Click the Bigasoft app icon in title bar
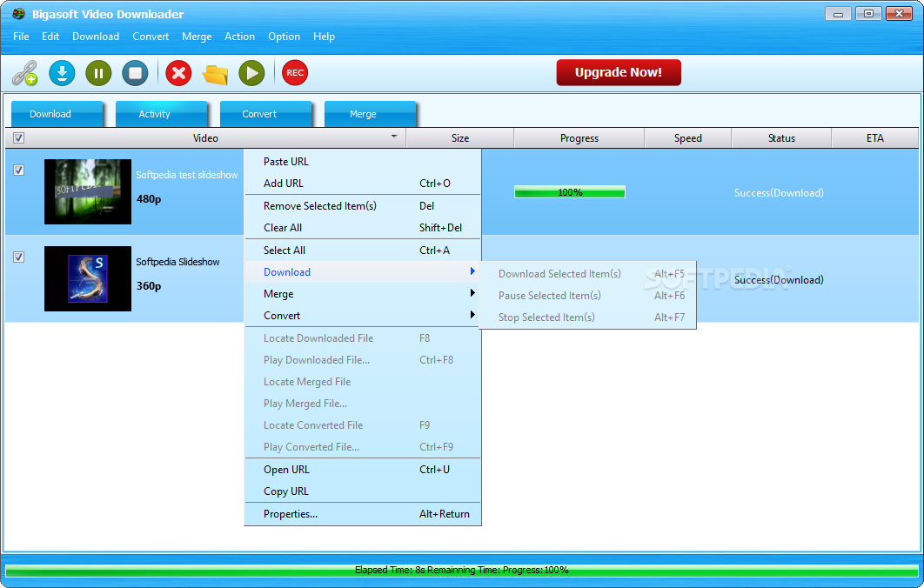 19,13
